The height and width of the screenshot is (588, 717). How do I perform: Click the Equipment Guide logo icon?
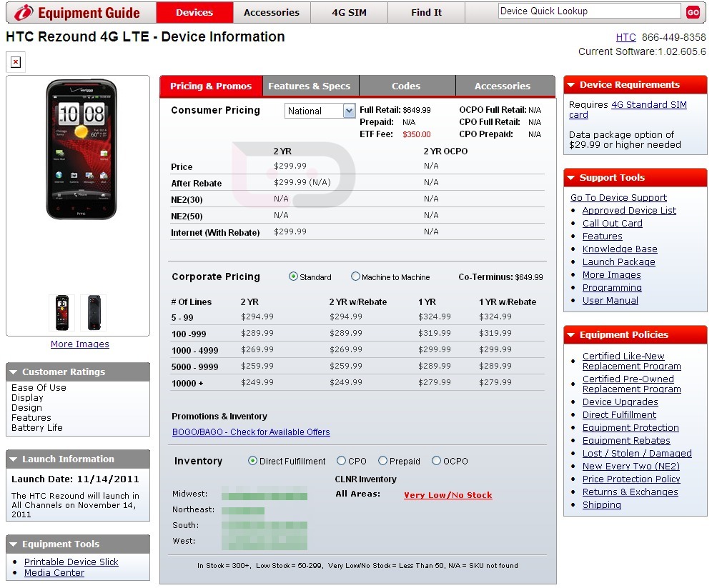(x=24, y=12)
